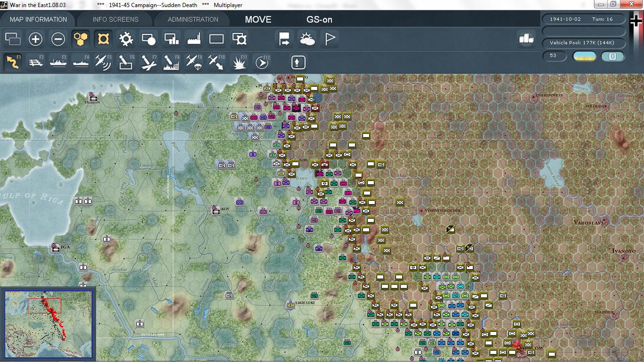644x362 pixels.
Task: Click the up-arrow box toolbar icon
Action: tap(298, 62)
